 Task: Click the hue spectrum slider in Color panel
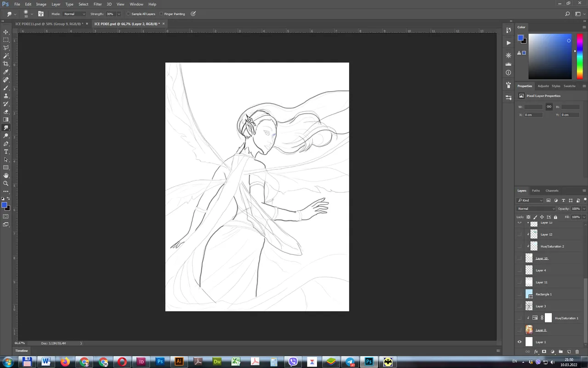coord(580,56)
